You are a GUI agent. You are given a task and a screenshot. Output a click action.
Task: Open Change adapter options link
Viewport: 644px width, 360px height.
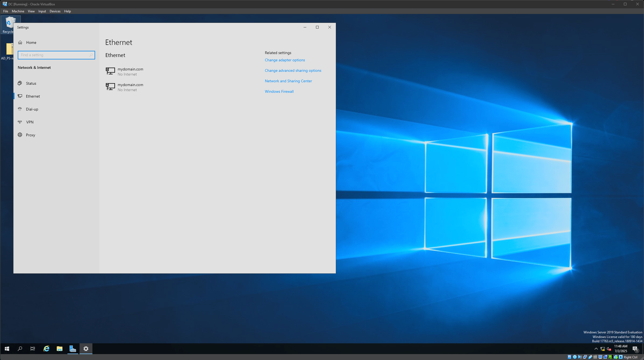(x=285, y=60)
